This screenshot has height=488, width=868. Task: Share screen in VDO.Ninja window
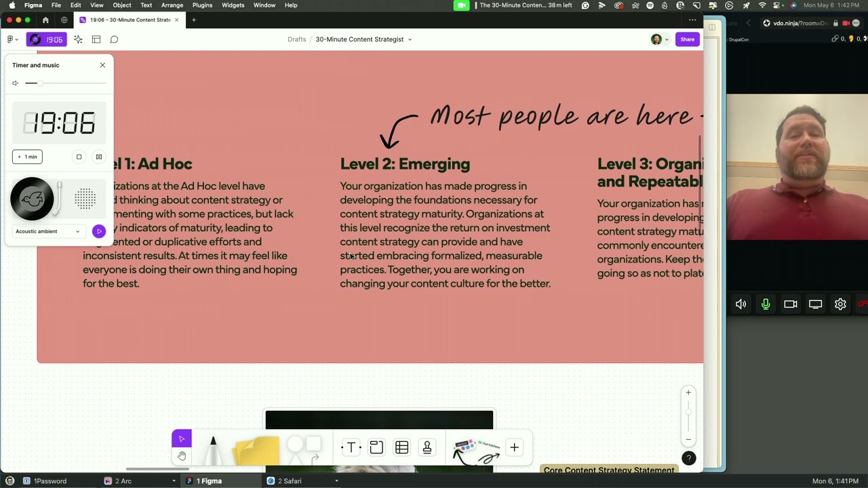click(x=815, y=304)
